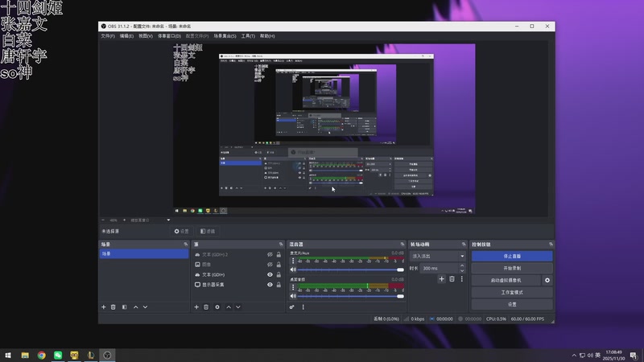Click the Stop Streaming button
644x362 pixels.
pos(512,256)
